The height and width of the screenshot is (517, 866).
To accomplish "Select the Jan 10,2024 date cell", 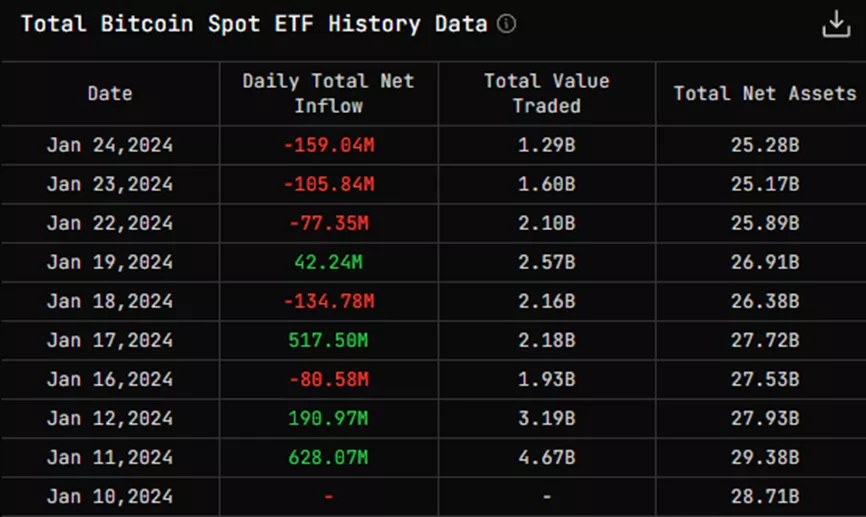I will [110, 496].
